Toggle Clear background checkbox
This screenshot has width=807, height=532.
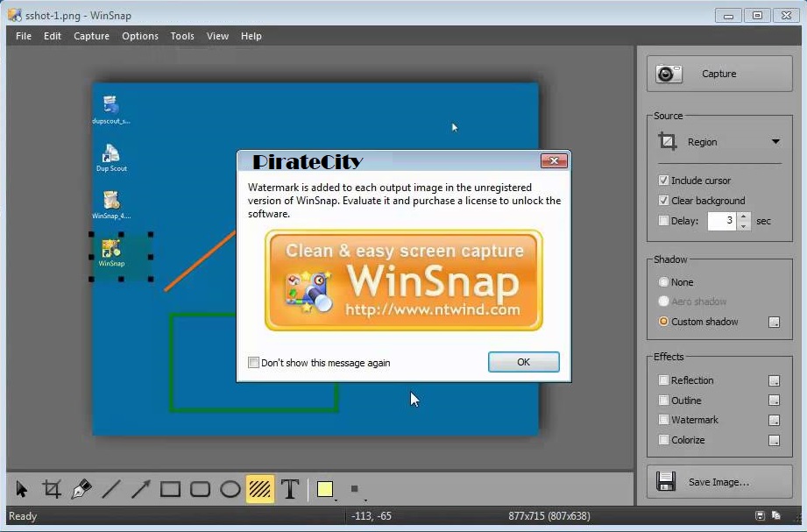pos(663,201)
